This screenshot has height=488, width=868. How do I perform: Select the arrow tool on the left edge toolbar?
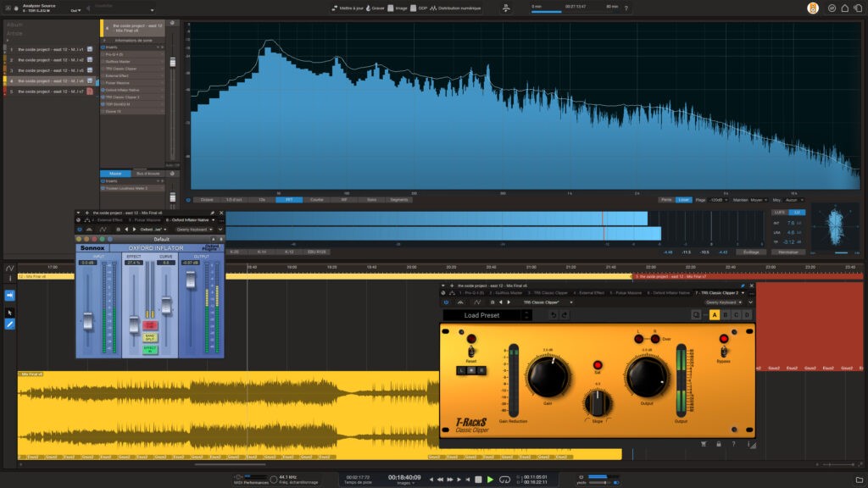(x=9, y=312)
